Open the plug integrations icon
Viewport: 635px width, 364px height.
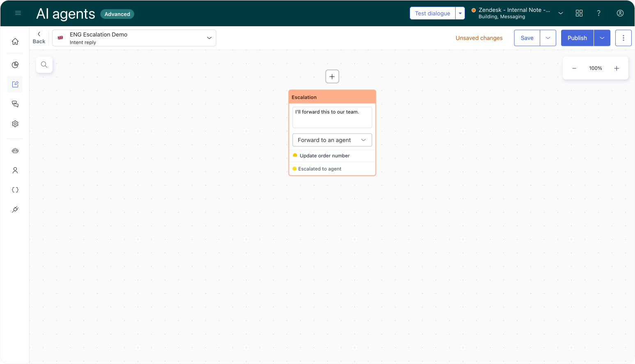point(15,209)
